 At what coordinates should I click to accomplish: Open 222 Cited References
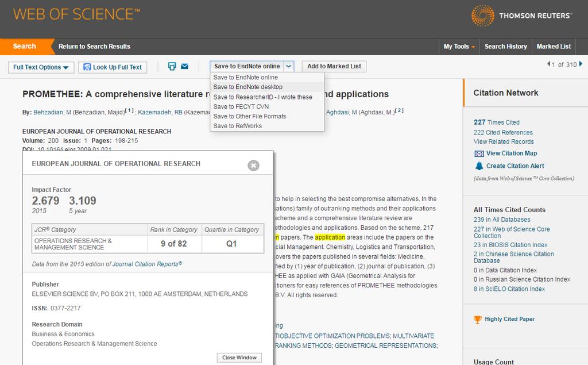coord(503,133)
